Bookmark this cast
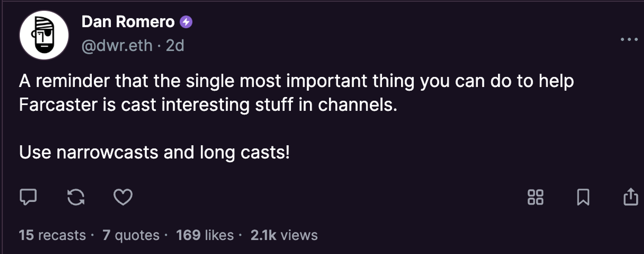Image resolution: width=644 pixels, height=254 pixels. click(x=583, y=197)
